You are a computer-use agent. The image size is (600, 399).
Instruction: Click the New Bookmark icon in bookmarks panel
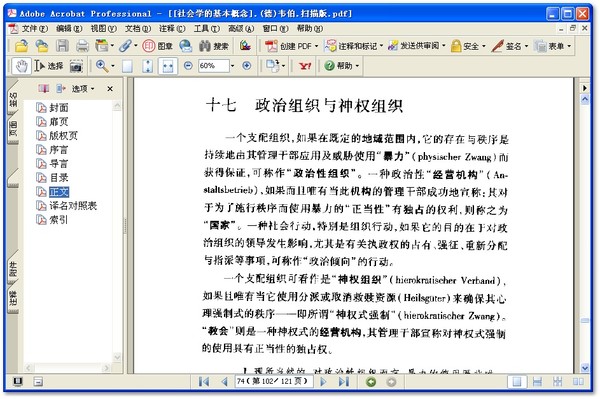point(43,89)
